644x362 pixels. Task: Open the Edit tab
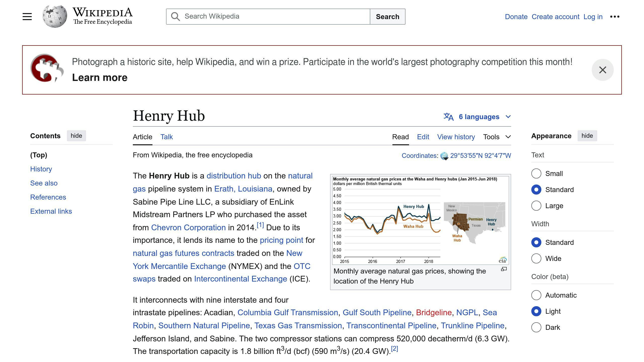coord(423,137)
